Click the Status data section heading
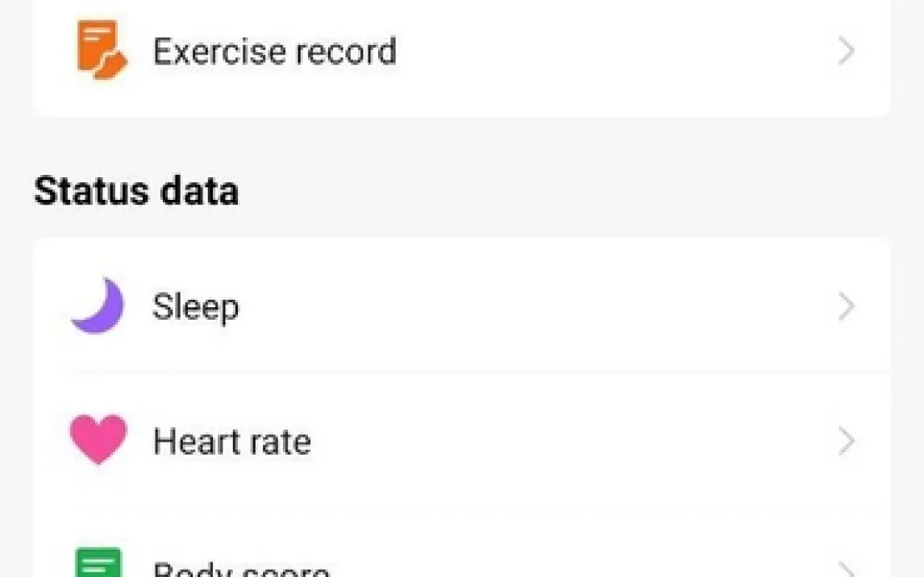Image resolution: width=924 pixels, height=577 pixels. point(136,192)
